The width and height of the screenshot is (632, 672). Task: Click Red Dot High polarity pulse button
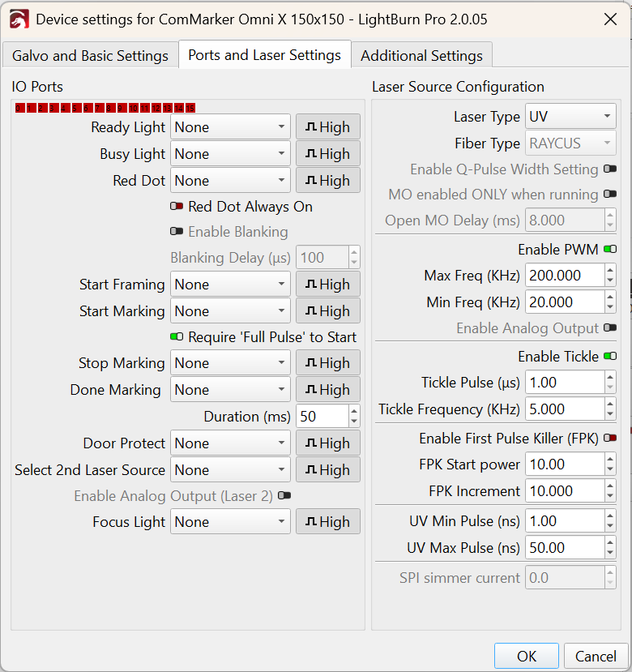[x=327, y=181]
